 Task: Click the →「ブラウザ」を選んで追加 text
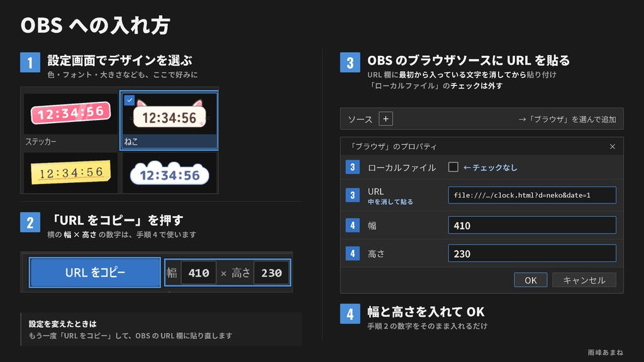[567, 119]
